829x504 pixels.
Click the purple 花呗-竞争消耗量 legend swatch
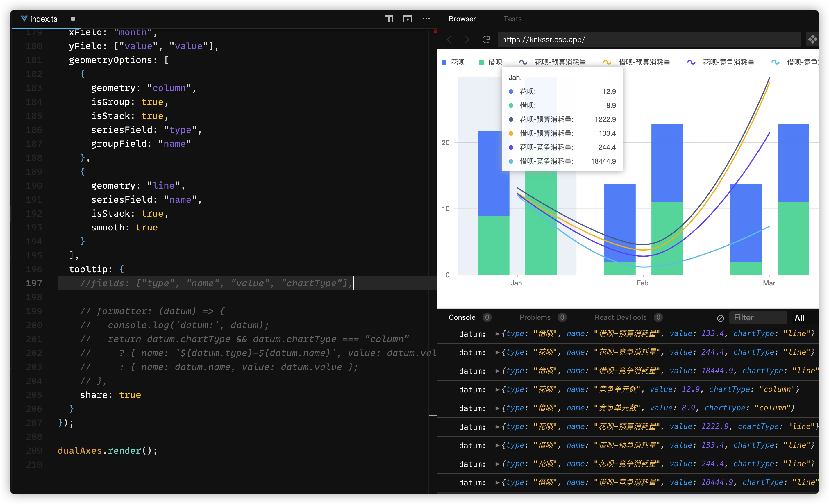point(691,62)
